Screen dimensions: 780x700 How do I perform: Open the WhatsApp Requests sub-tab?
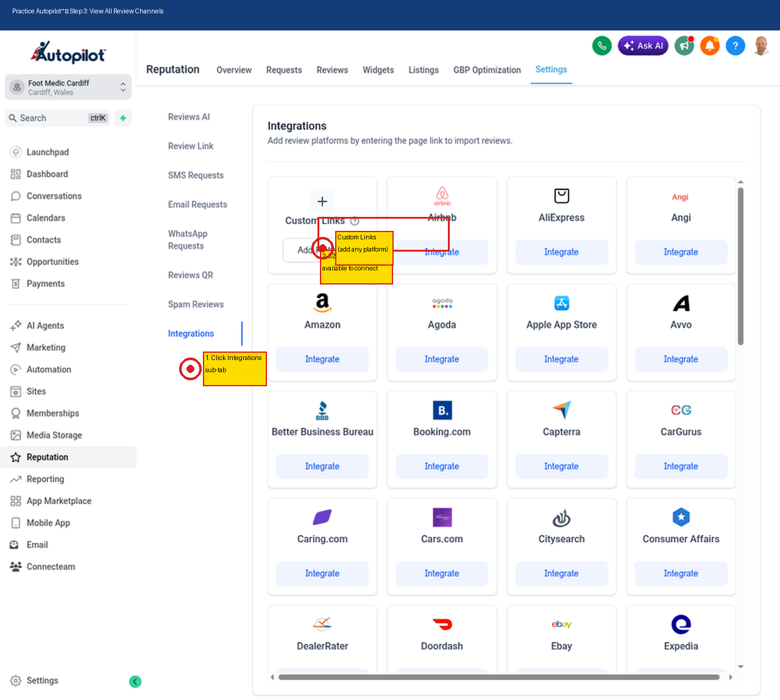188,240
